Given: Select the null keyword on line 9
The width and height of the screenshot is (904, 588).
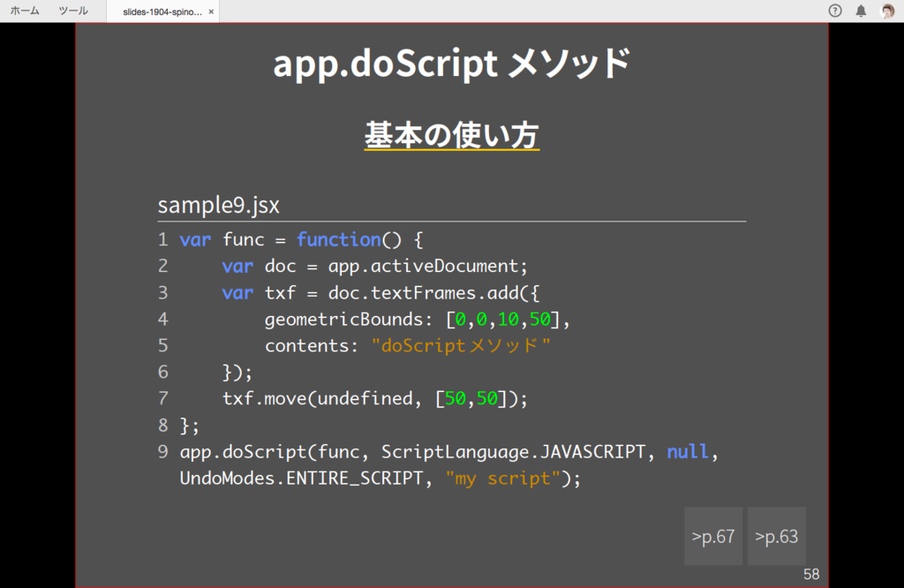Looking at the screenshot, I should [x=688, y=451].
